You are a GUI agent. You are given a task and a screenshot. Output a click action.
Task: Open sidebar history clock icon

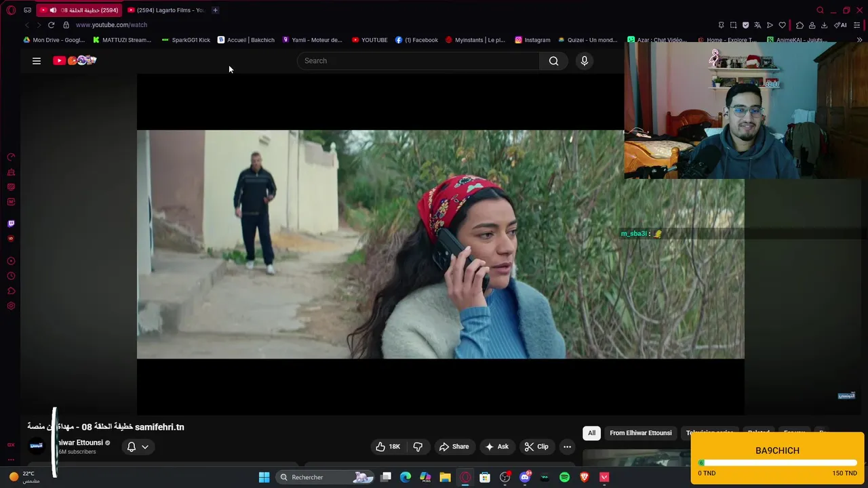11,276
